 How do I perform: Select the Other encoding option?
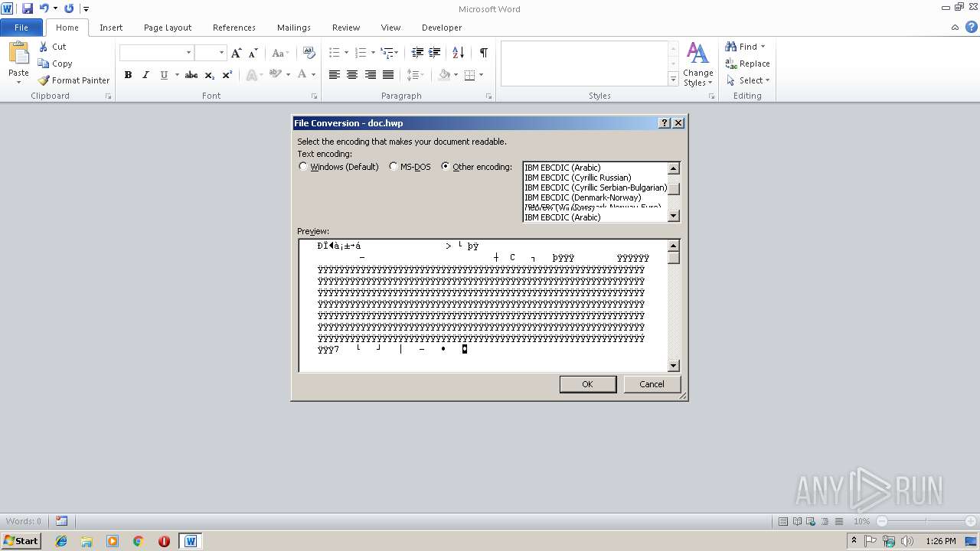point(446,166)
